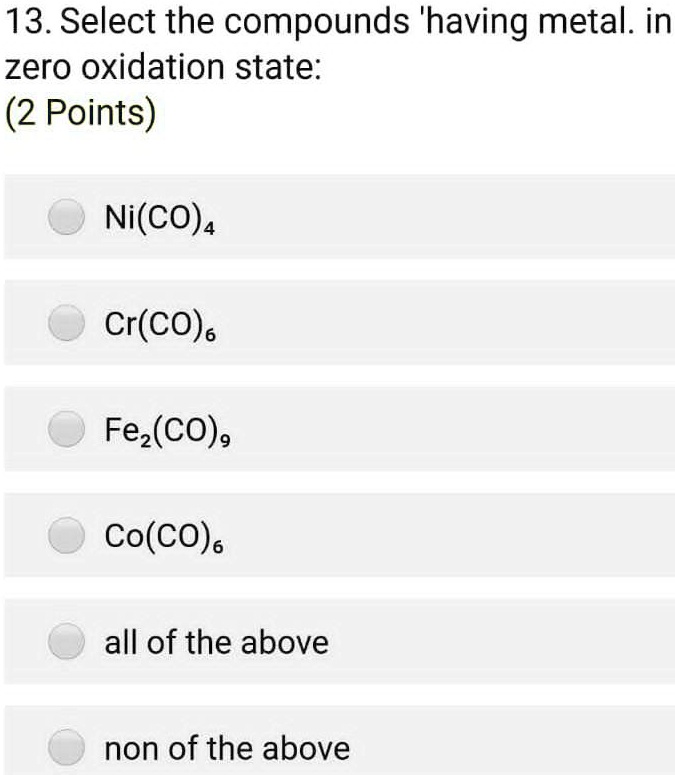
Task: Choose the 'non of the above' radio button
Action: [66, 747]
